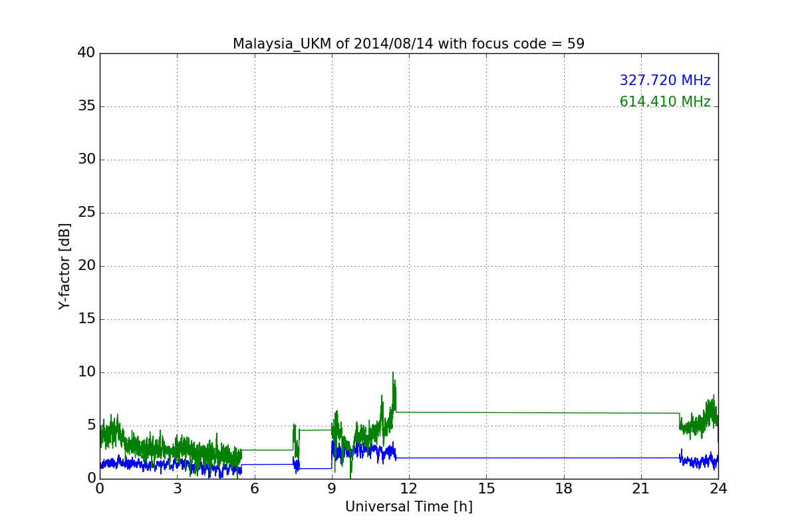Click the y-axis tick label 35

[86, 106]
